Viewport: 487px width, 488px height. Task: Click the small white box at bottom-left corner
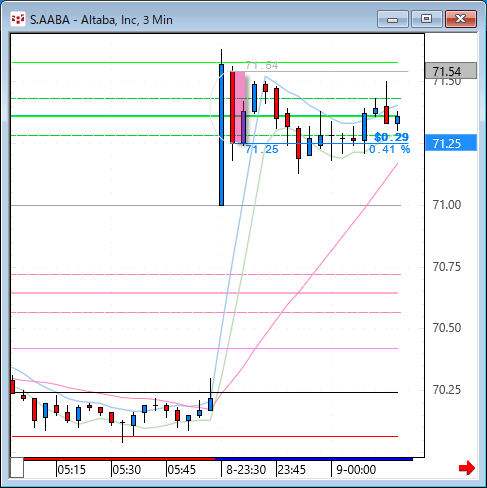(x=17, y=468)
